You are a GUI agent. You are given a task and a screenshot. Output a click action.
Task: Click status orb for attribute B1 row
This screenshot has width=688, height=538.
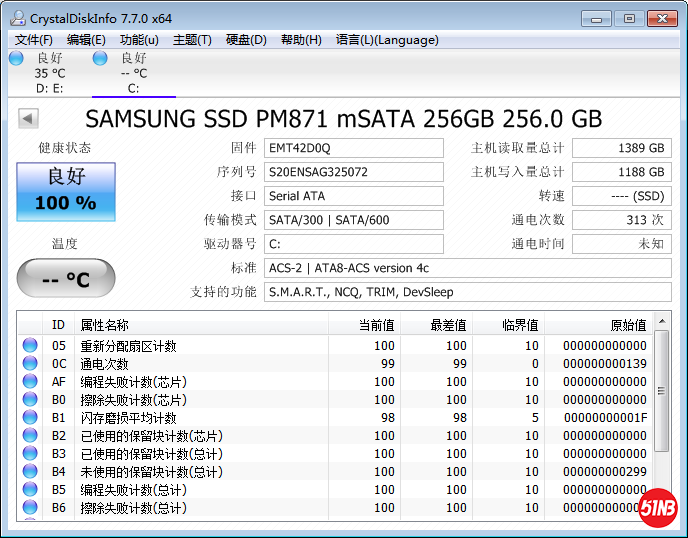pyautogui.click(x=30, y=418)
